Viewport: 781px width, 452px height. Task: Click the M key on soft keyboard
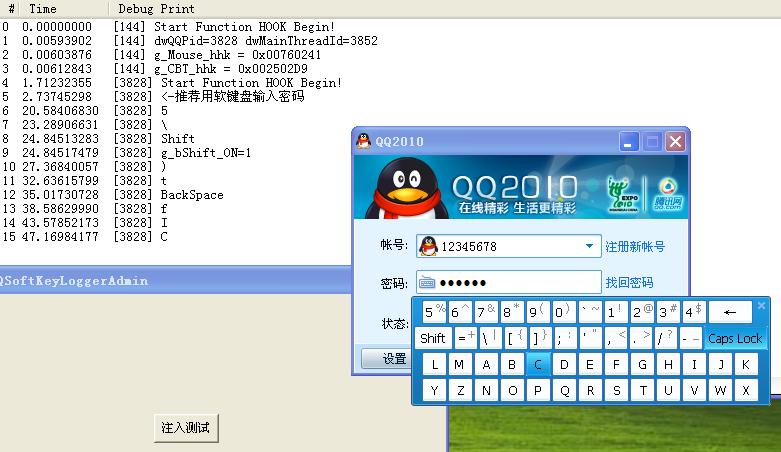pos(460,364)
